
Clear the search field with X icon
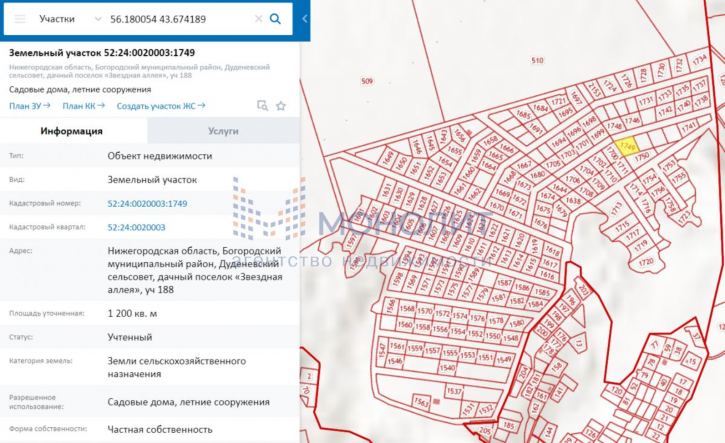[x=259, y=19]
